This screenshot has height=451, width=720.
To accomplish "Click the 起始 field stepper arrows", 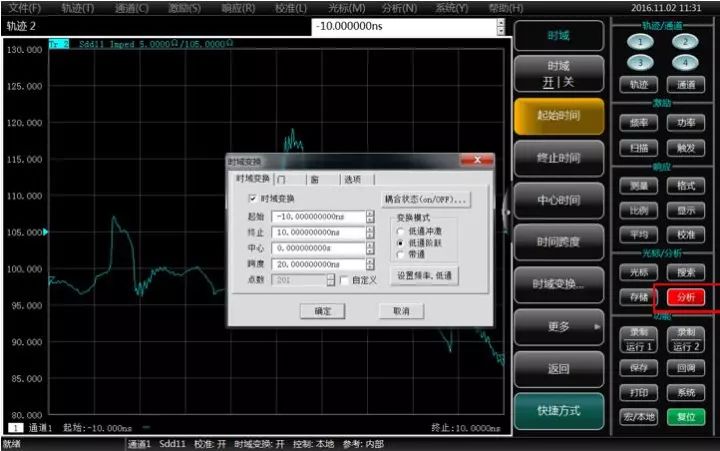I will [x=370, y=216].
